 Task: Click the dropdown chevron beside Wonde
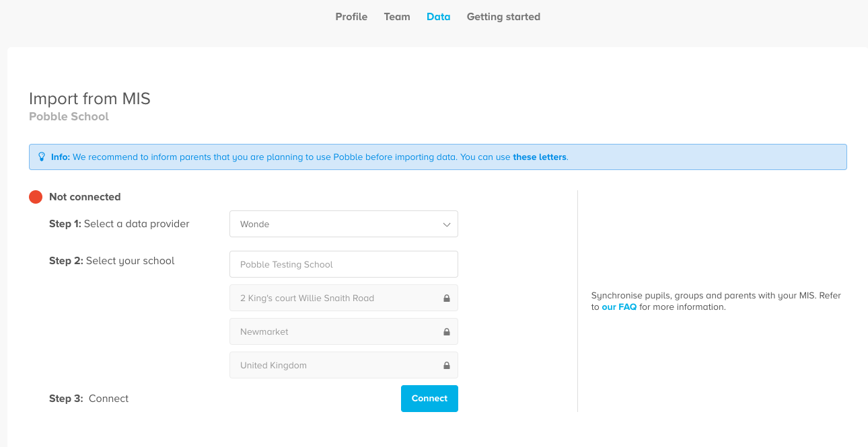[x=447, y=225]
